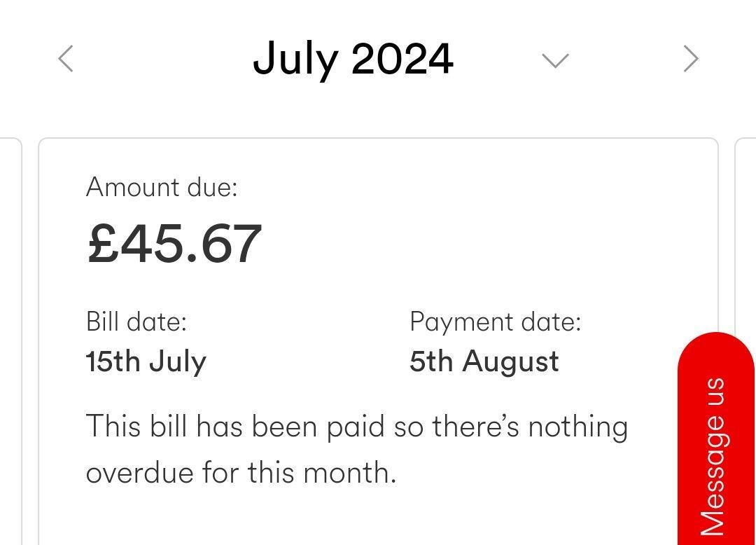Select the "15th July" bill date value

point(146,361)
